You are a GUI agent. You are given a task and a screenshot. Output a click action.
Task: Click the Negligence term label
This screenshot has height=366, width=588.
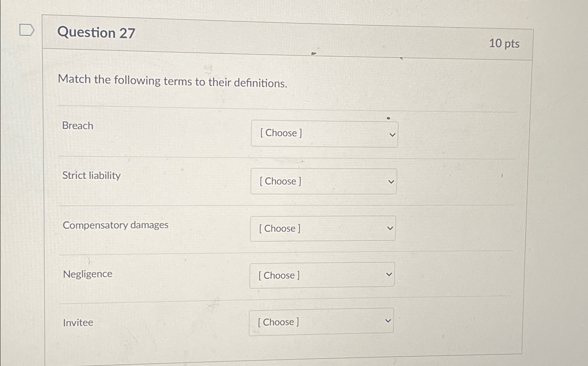point(87,274)
